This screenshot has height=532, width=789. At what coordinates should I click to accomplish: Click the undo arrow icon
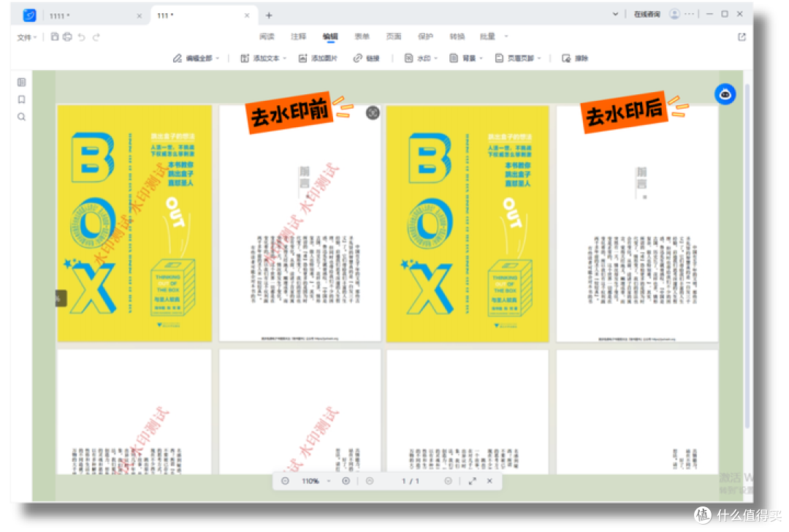(x=82, y=37)
